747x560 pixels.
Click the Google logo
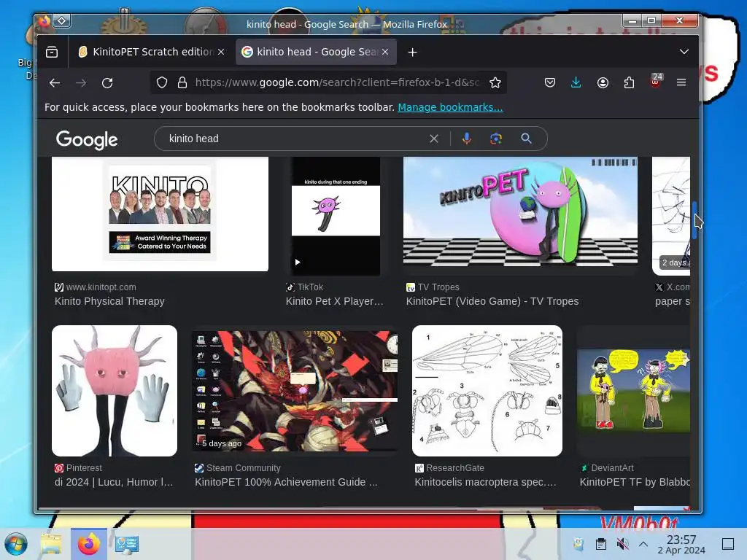87,139
